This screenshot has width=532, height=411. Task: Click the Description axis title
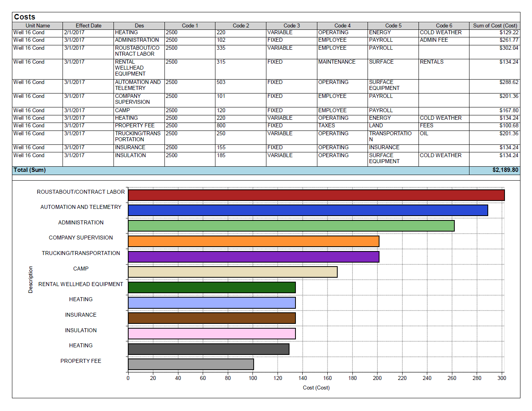[30, 280]
